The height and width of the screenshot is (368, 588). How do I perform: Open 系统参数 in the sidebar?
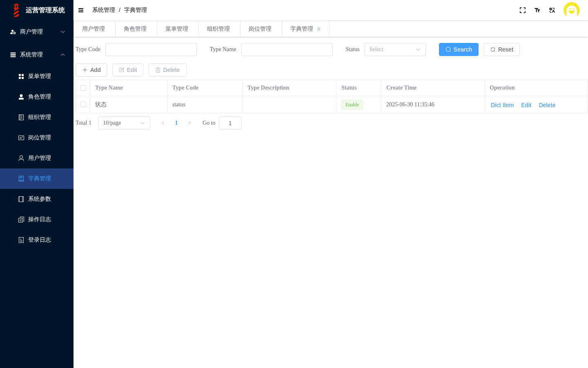point(37,199)
